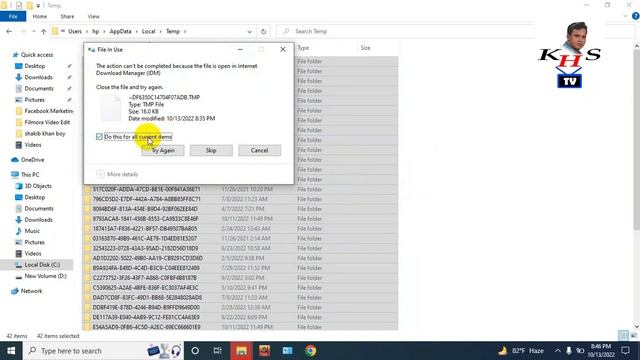This screenshot has width=640, height=360.
Task: Open pinned Documents under Quick access
Action: pyautogui.click(x=39, y=89)
